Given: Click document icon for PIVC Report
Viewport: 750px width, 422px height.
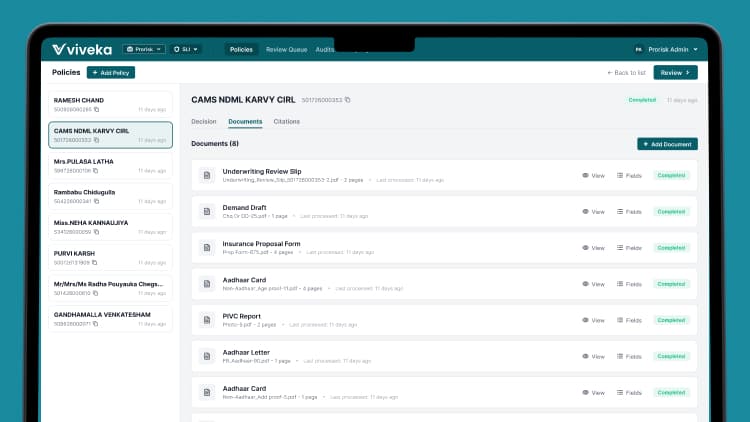Looking at the screenshot, I should (x=207, y=320).
